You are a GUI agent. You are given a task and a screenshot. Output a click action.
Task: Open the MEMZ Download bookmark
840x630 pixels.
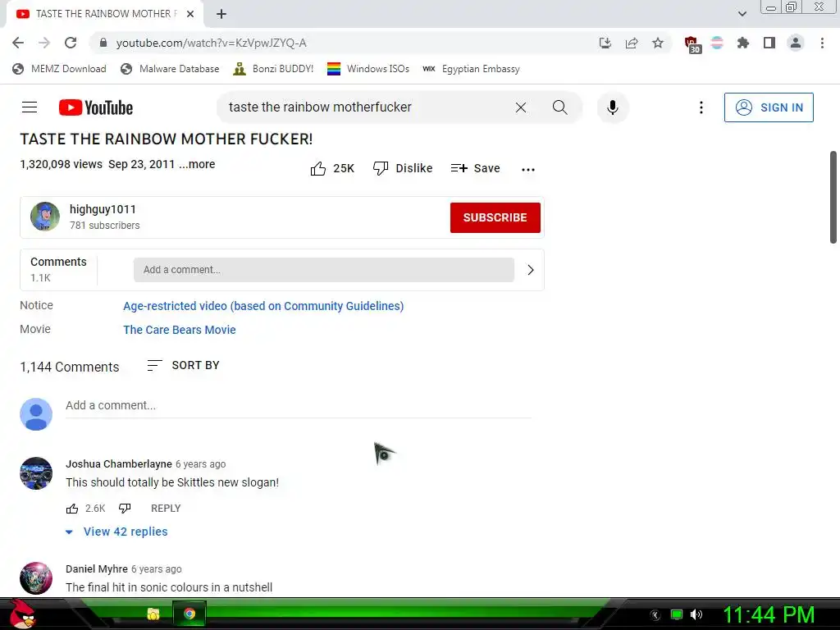point(59,69)
